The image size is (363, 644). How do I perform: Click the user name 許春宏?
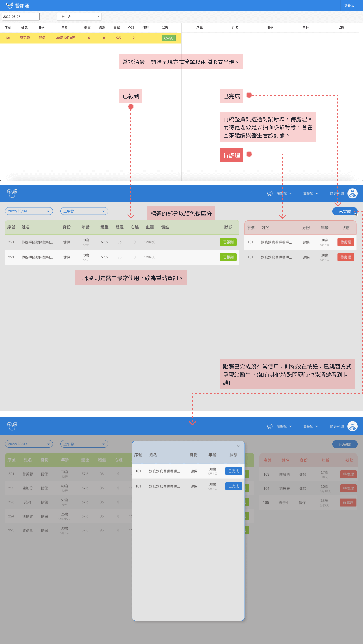click(x=349, y=5)
